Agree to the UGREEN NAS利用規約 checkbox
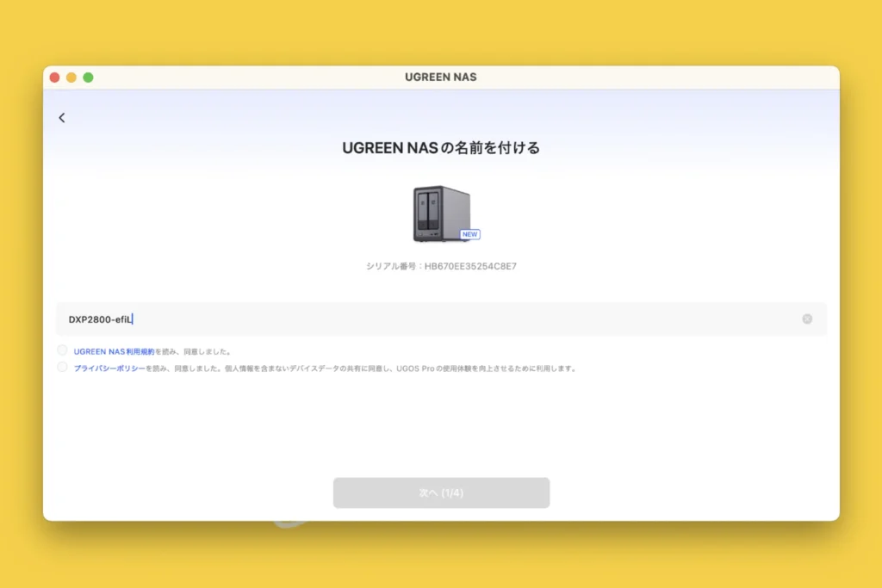 tap(62, 350)
